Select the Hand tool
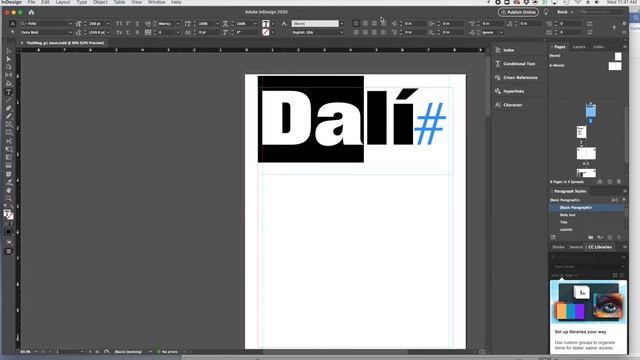 (9, 190)
